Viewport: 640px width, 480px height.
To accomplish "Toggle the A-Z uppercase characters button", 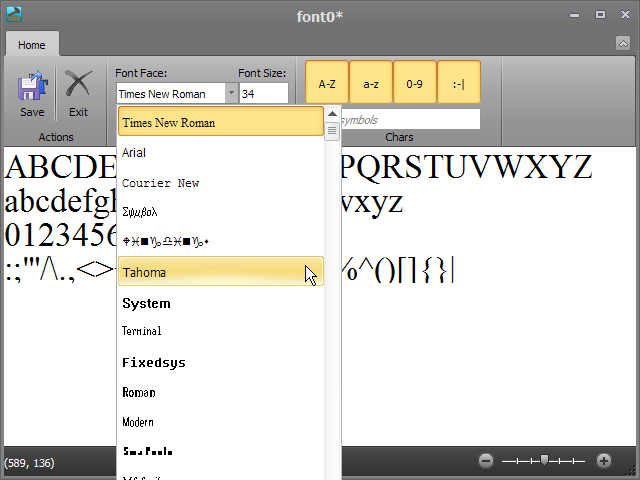I will tap(327, 84).
